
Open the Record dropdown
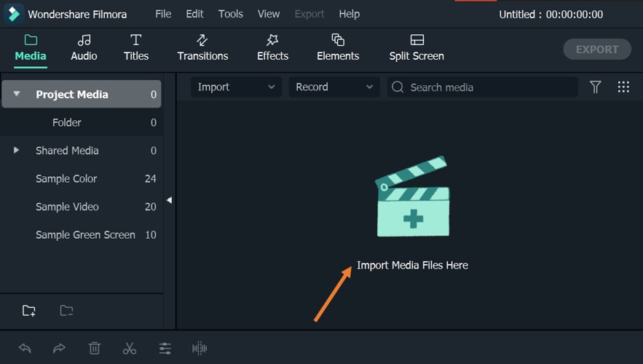coord(334,87)
